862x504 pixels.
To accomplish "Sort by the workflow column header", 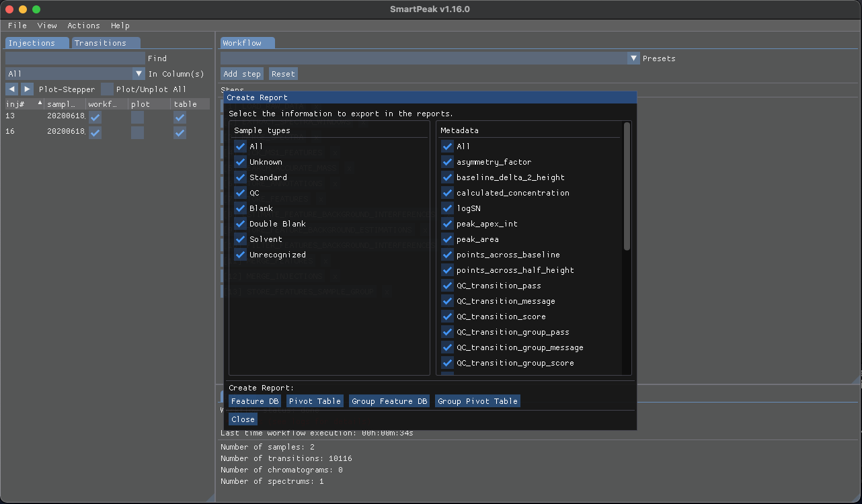I will 107,104.
